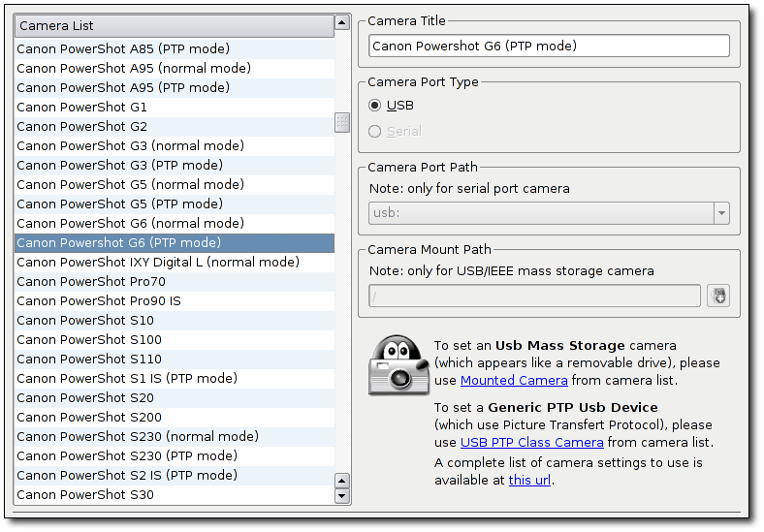
Task: Select Canon PowerShot S1 IS (PTP mode)
Action: point(175,379)
